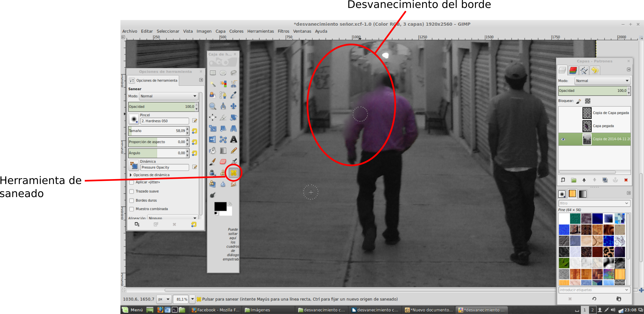Open the Modo dropdown in tool options

click(168, 96)
